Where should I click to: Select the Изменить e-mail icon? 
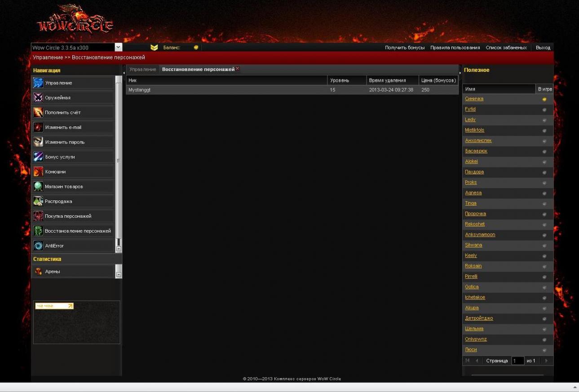pos(38,128)
